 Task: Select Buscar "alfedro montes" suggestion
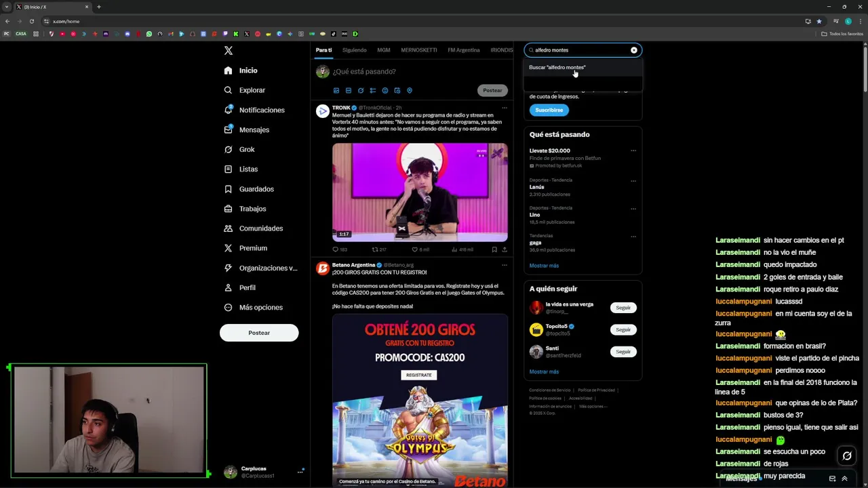583,67
